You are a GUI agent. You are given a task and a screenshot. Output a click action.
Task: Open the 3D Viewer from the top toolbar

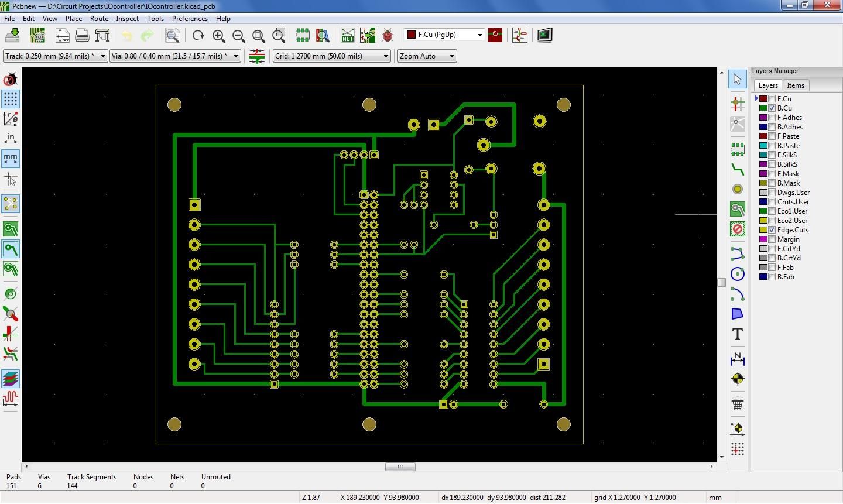coord(544,35)
